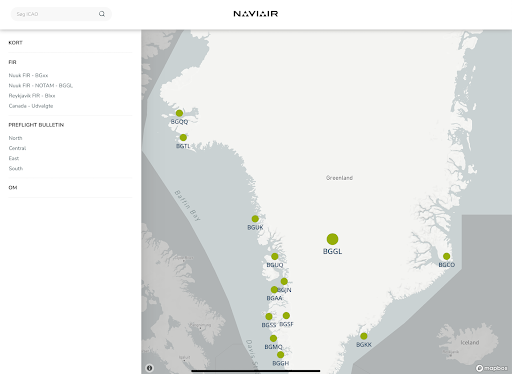Click the Mapbox logo
Screen dimensions: 512x374
click(x=492, y=368)
